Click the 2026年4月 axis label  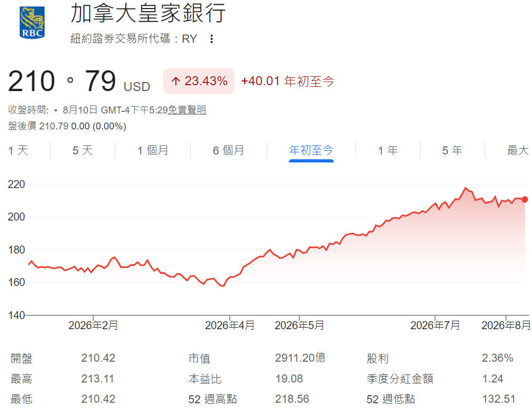230,325
